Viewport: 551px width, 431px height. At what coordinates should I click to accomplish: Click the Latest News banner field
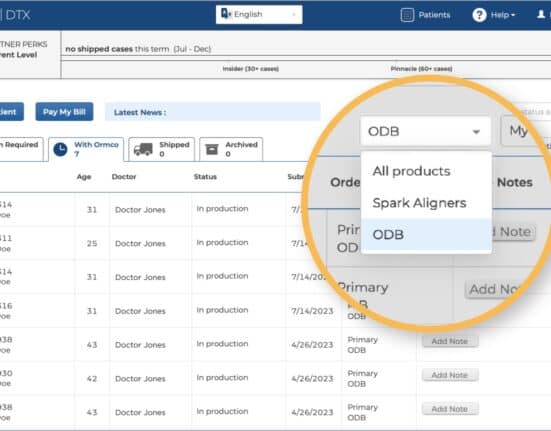pyautogui.click(x=213, y=112)
